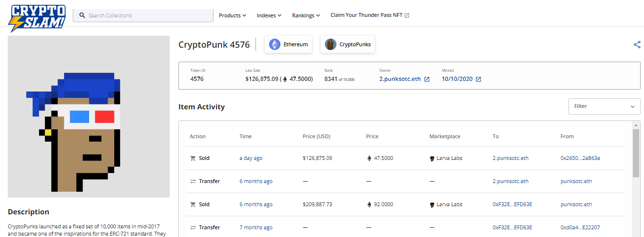644x237 pixels.
Task: Click '6 months ago' link in $209,887.73 row
Action: tap(256, 204)
